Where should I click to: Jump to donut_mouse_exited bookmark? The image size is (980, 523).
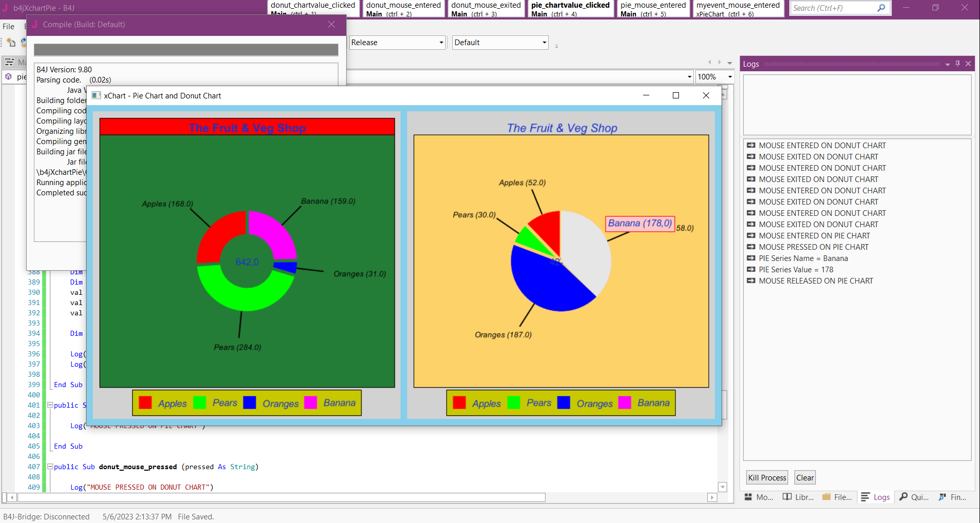(486, 8)
